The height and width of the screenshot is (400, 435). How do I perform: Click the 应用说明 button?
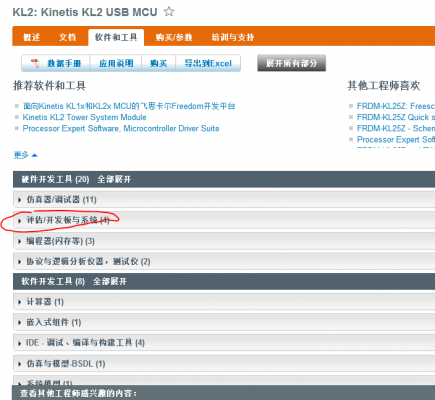click(x=116, y=63)
